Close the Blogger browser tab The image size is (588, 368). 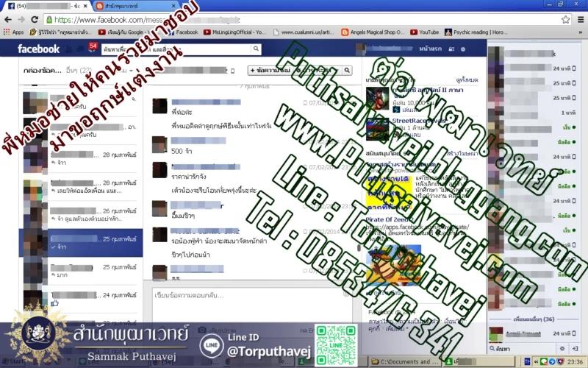pyautogui.click(x=173, y=6)
